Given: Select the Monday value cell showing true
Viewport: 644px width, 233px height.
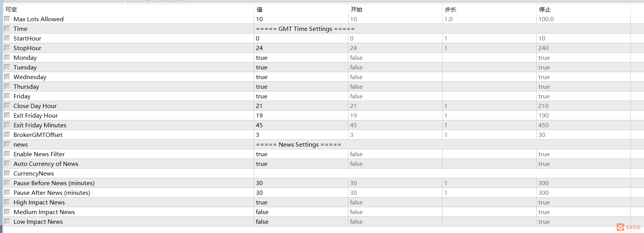Looking at the screenshot, I should [301, 57].
